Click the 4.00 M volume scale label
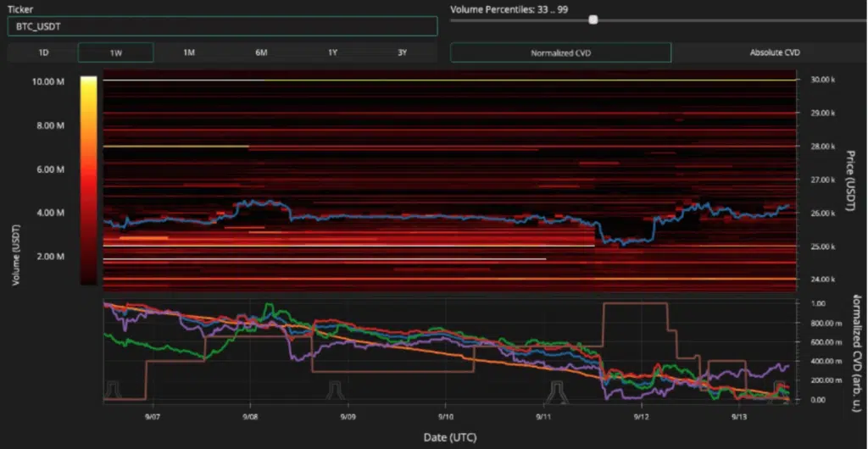This screenshot has width=868, height=449. 50,213
